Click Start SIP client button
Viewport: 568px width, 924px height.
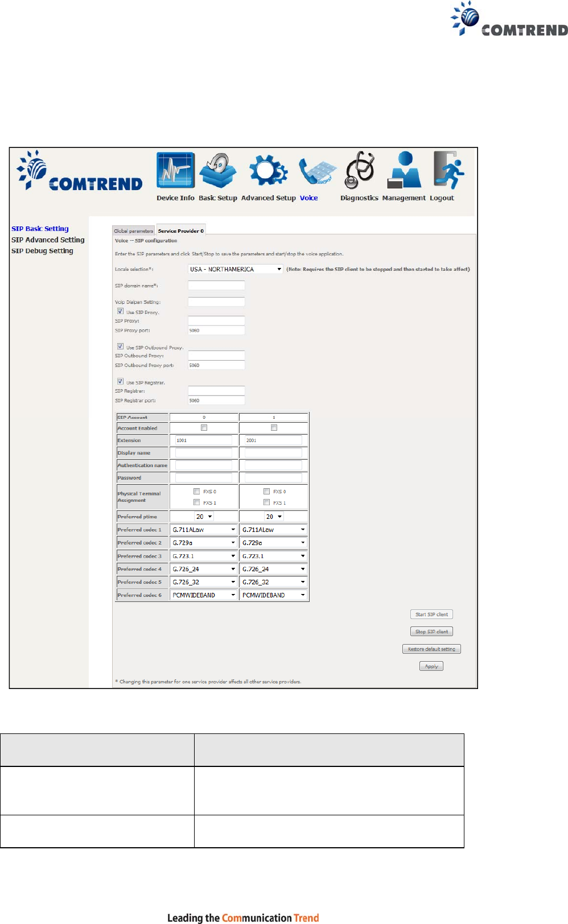(431, 614)
